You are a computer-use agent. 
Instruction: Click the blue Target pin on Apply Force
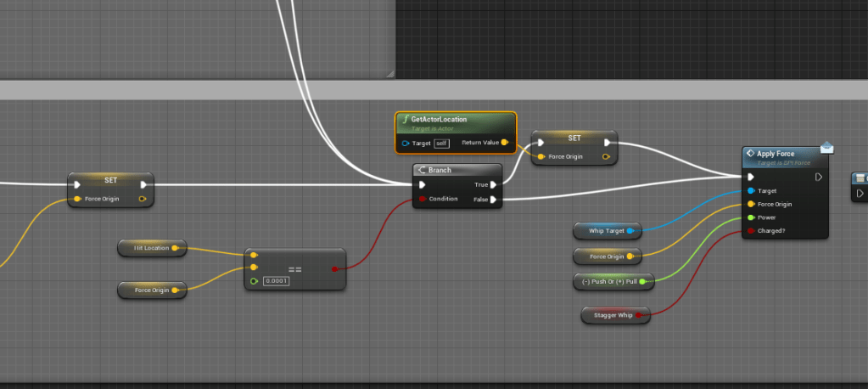tap(751, 191)
